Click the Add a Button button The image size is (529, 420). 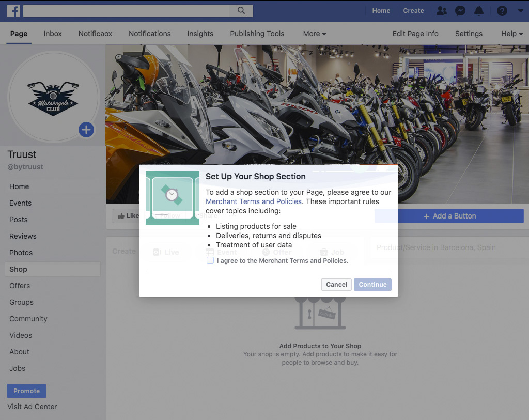tap(450, 216)
